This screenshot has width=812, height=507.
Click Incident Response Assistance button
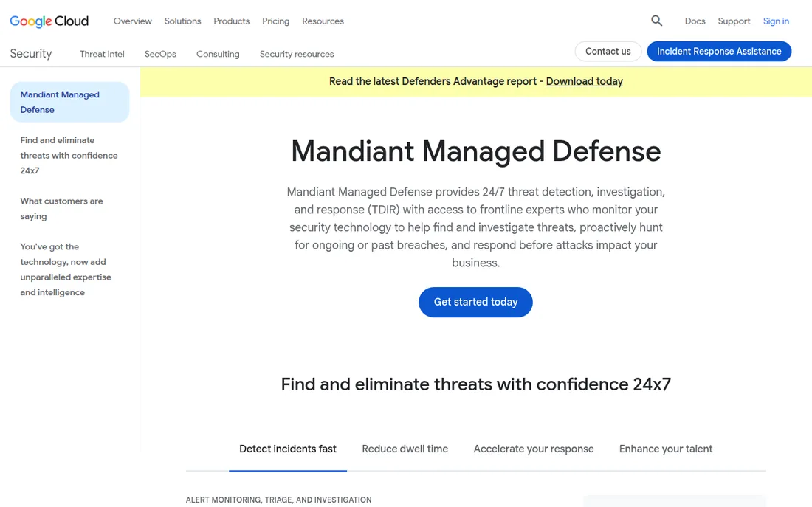click(719, 51)
